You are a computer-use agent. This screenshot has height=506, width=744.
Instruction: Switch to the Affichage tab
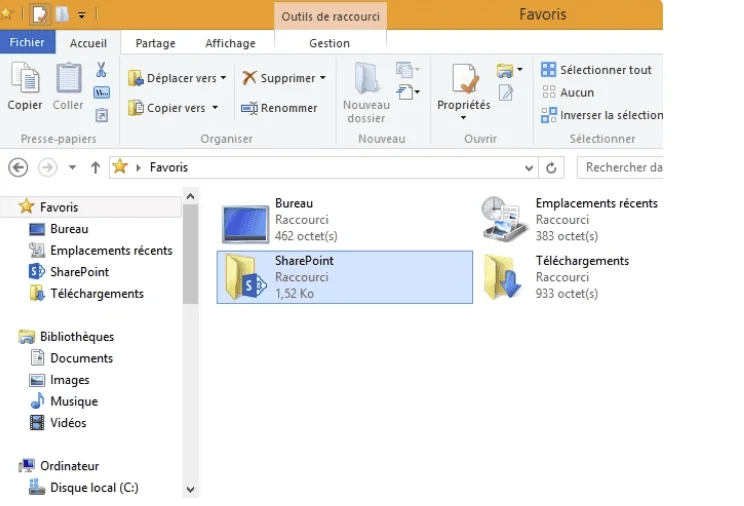tap(230, 43)
